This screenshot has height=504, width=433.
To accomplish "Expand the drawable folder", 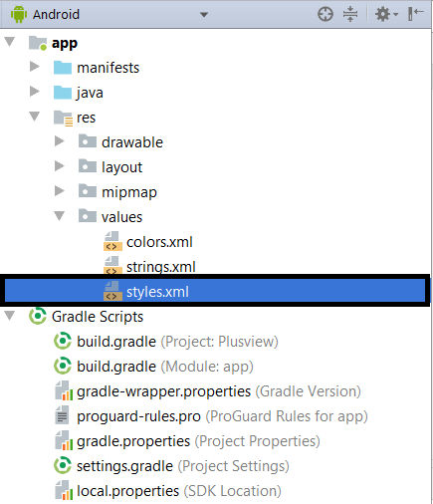I will [60, 141].
